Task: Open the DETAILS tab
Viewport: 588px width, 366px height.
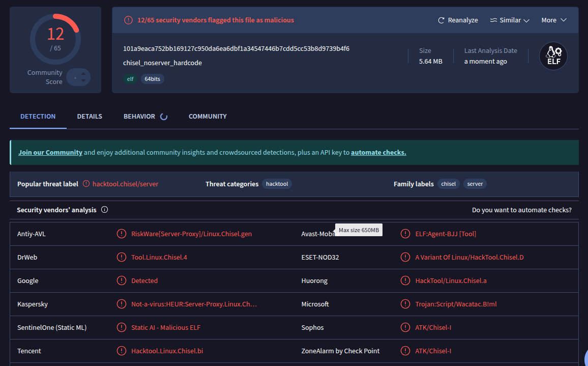Action: [90, 117]
